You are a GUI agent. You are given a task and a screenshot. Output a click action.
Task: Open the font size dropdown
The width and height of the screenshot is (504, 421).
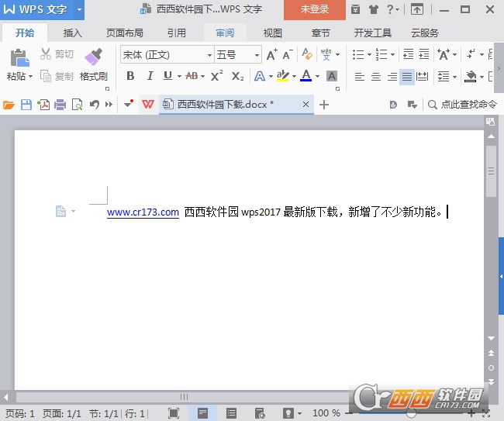point(257,55)
